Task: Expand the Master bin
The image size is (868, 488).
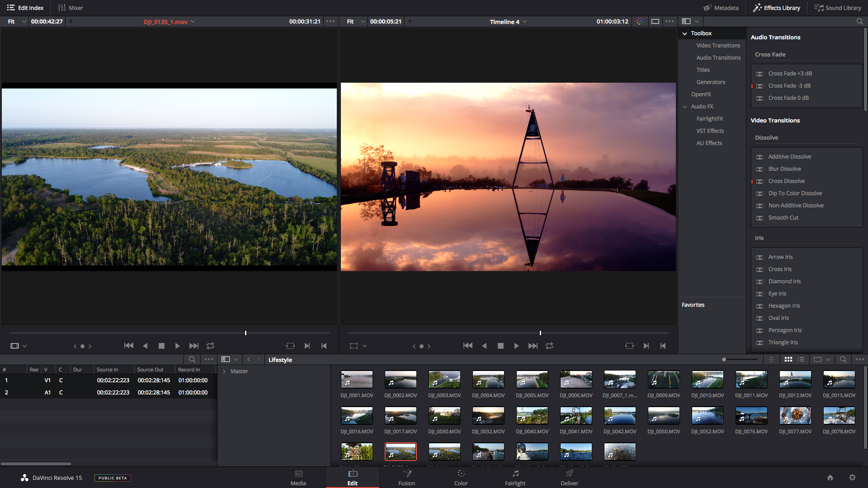Action: click(x=224, y=371)
